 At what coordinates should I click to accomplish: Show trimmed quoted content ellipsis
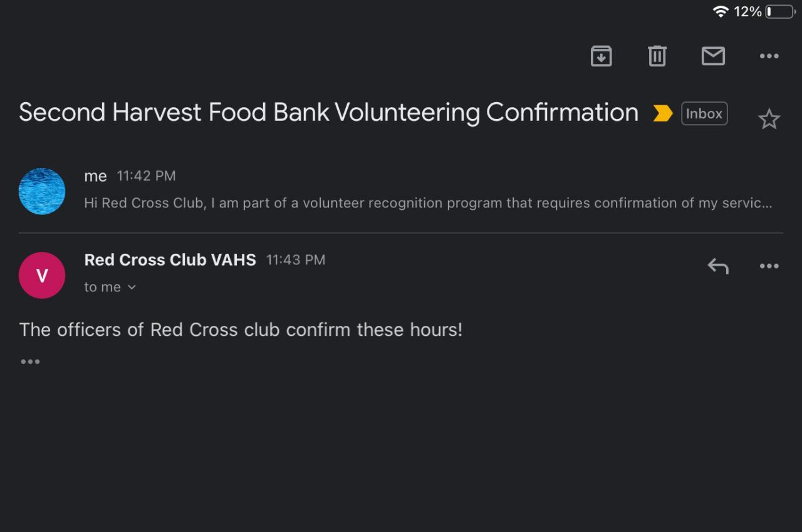pyautogui.click(x=30, y=362)
